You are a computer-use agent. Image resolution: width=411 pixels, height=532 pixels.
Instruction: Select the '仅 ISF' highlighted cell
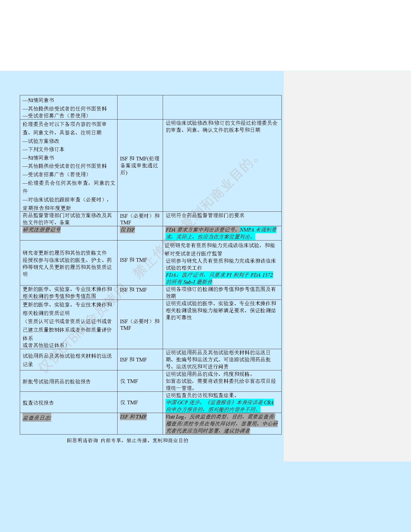(127, 230)
